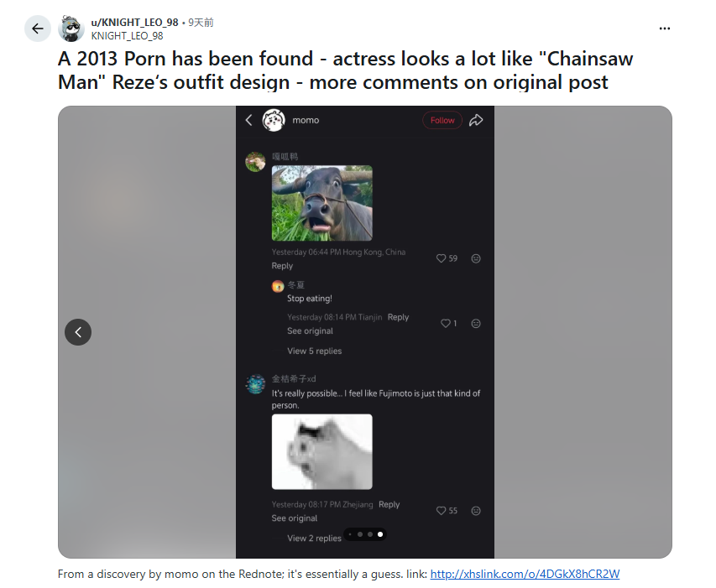Click the back arrow button beside the username

click(x=38, y=29)
